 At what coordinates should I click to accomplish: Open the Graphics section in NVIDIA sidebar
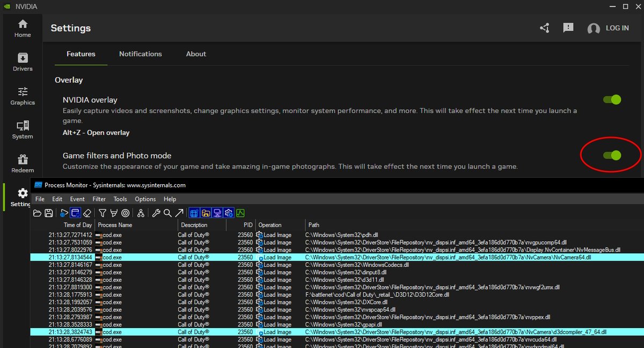(23, 96)
